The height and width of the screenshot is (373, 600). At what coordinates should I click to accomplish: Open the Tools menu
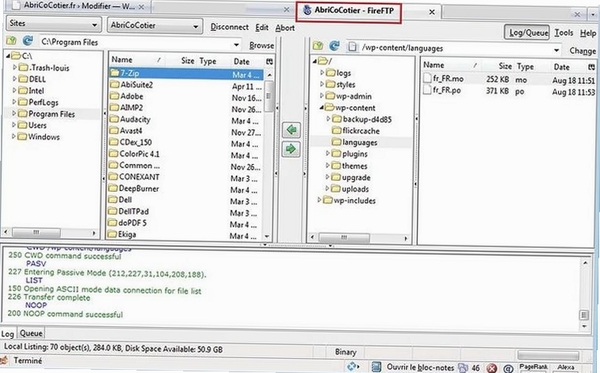pos(564,33)
